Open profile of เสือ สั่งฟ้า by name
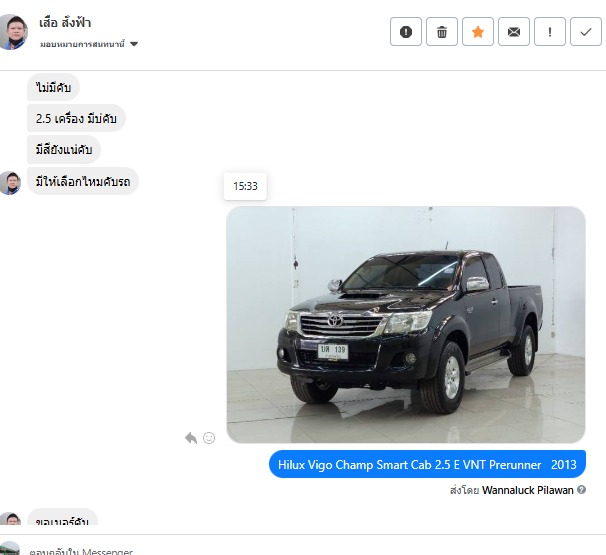Screen dimensions: 606x555 tap(65, 23)
